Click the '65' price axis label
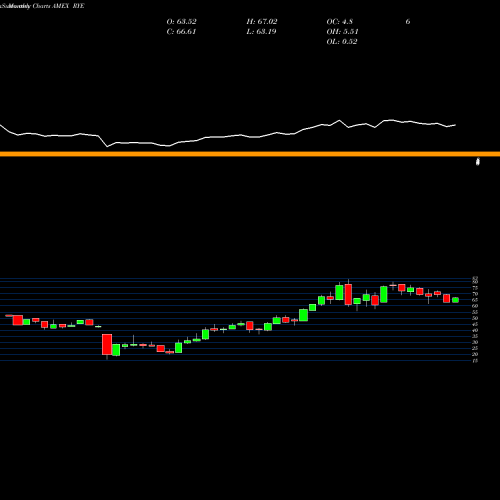Screen dimensions: 500x500 coord(475,300)
